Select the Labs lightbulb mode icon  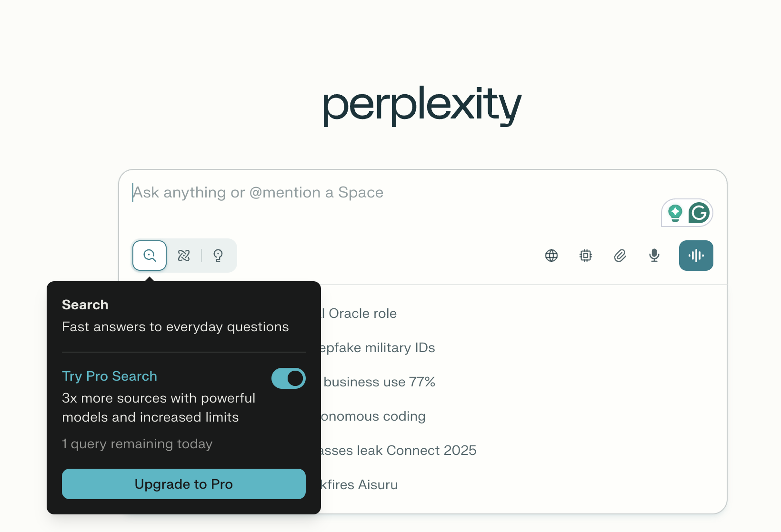click(218, 256)
